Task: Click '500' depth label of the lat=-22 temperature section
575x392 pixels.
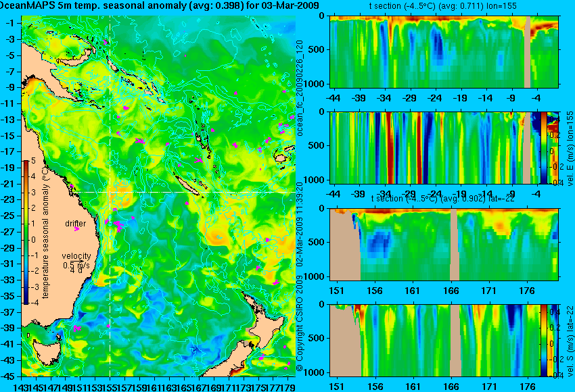Action: [317, 242]
